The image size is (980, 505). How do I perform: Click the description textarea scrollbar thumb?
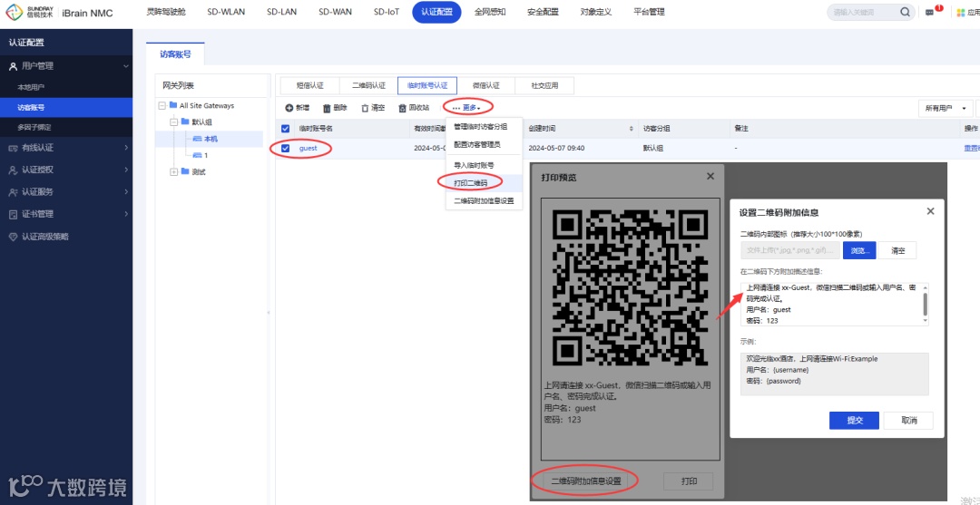click(x=925, y=305)
